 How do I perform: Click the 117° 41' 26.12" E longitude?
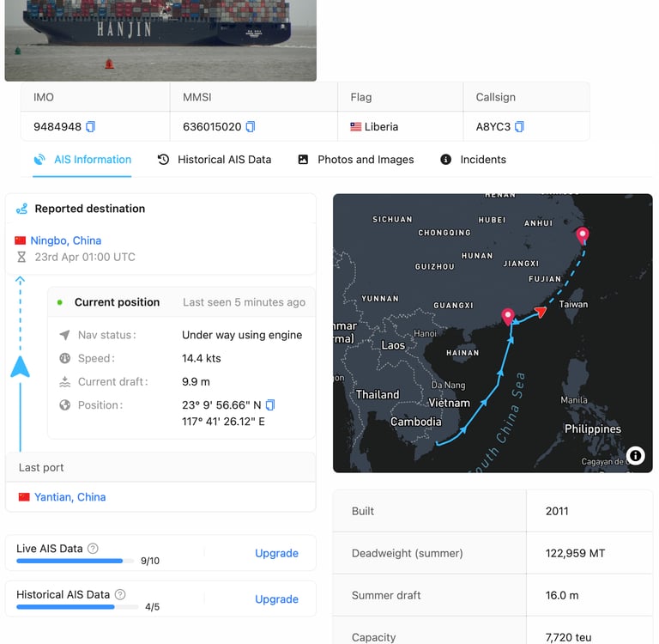click(223, 422)
